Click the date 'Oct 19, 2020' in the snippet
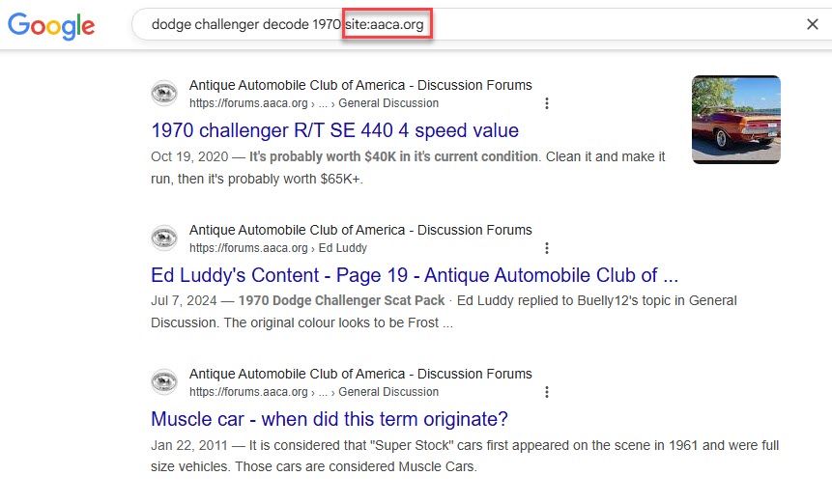Image resolution: width=832 pixels, height=504 pixels. (189, 156)
